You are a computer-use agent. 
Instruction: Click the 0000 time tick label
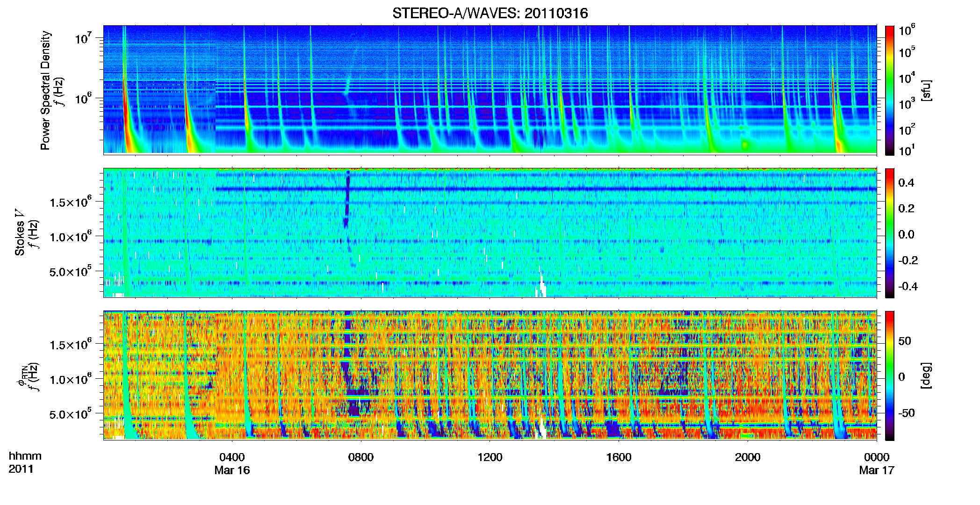point(877,457)
